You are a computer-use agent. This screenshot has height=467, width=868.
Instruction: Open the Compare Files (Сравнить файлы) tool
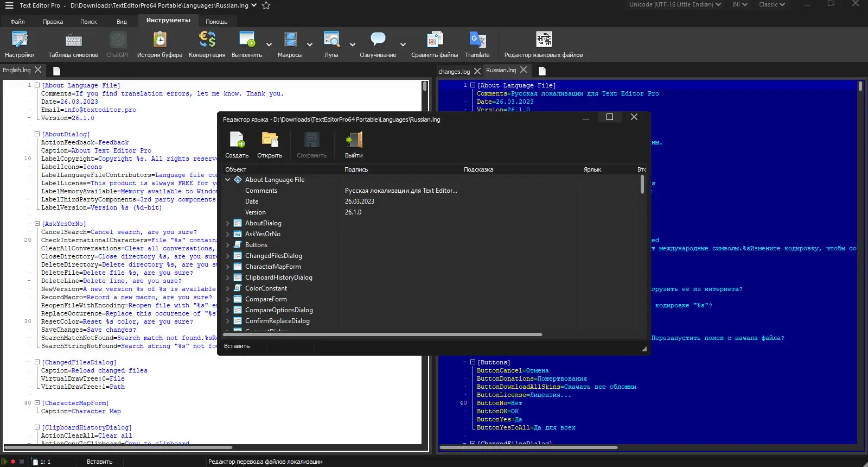point(435,45)
